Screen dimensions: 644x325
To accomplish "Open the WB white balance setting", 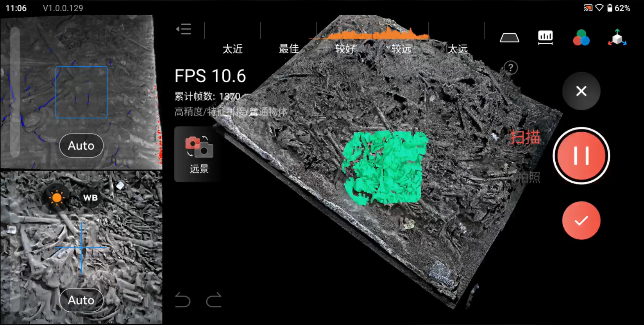I will point(90,198).
